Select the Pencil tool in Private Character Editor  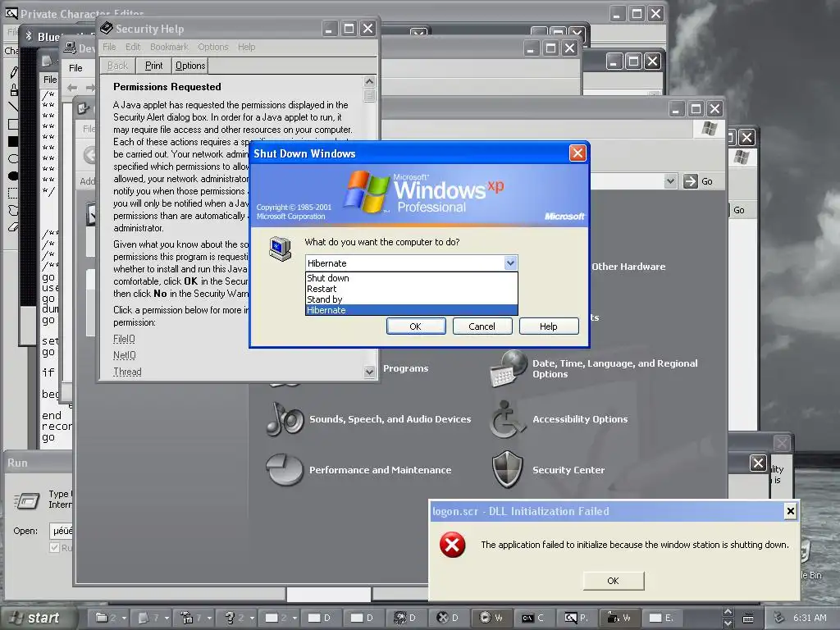coord(13,72)
